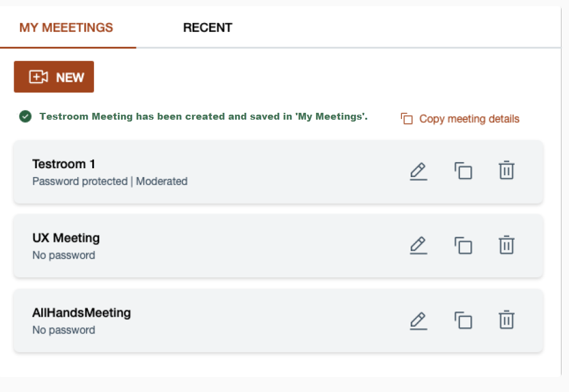This screenshot has width=569, height=392.
Task: Delete the AllHandsMeeting entry
Action: tap(507, 320)
